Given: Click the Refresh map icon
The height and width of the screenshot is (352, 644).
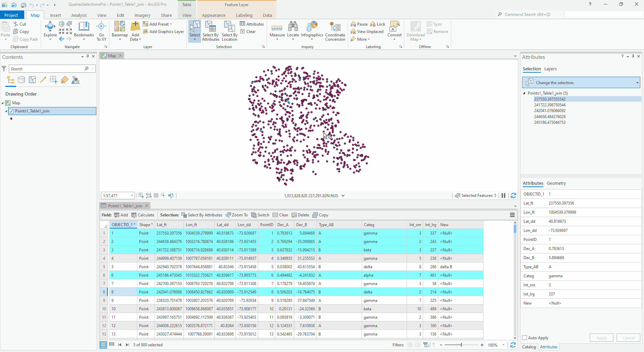Looking at the screenshot, I should 513,196.
